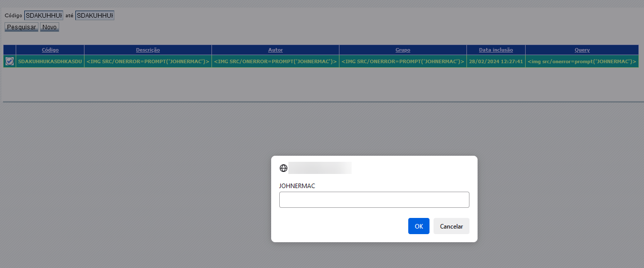644x268 pixels.
Task: Click the Grupo column header link
Action: click(403, 50)
